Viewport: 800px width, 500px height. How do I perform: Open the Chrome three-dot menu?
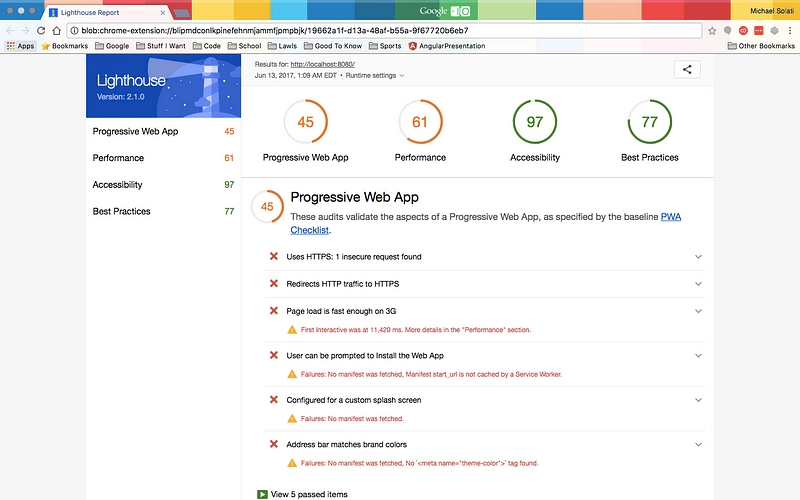tap(790, 31)
